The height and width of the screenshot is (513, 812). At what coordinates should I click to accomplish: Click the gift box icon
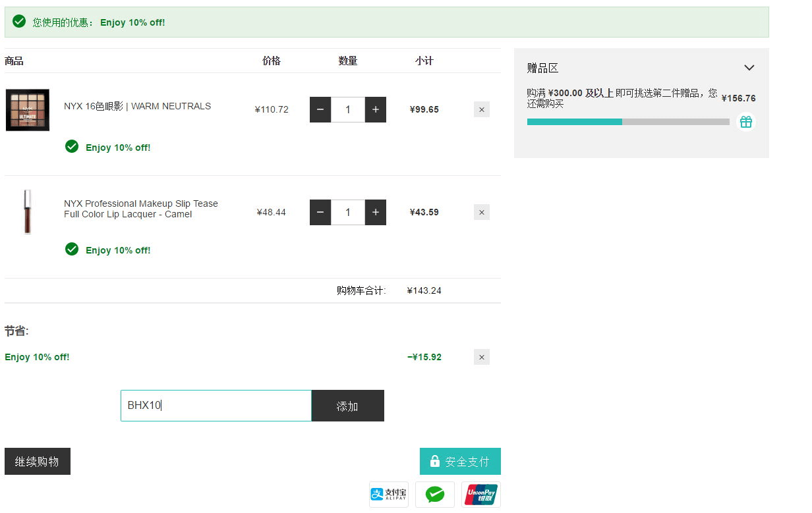pyautogui.click(x=745, y=122)
